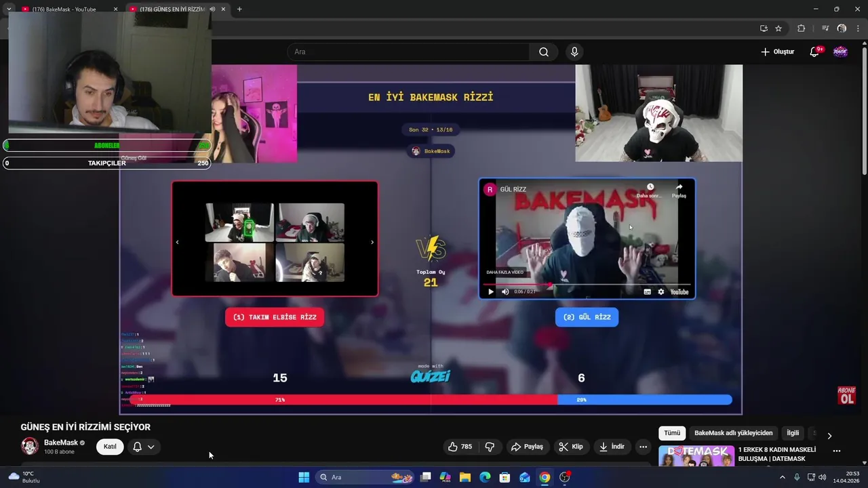Viewport: 868px width, 488px height.
Task: Like the video showing 785 likes
Action: [x=460, y=447]
